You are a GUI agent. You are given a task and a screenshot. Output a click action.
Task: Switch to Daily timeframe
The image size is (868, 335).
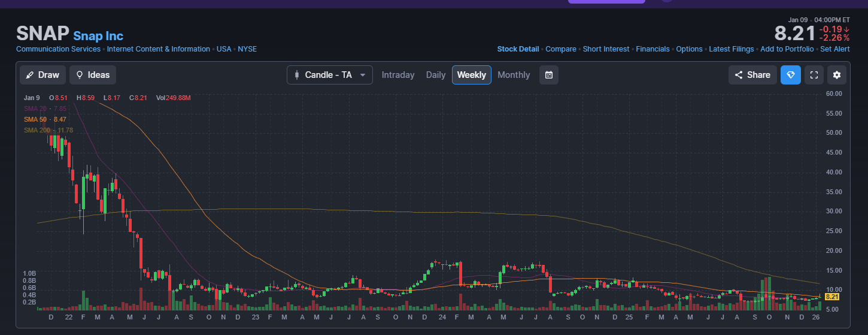point(436,75)
